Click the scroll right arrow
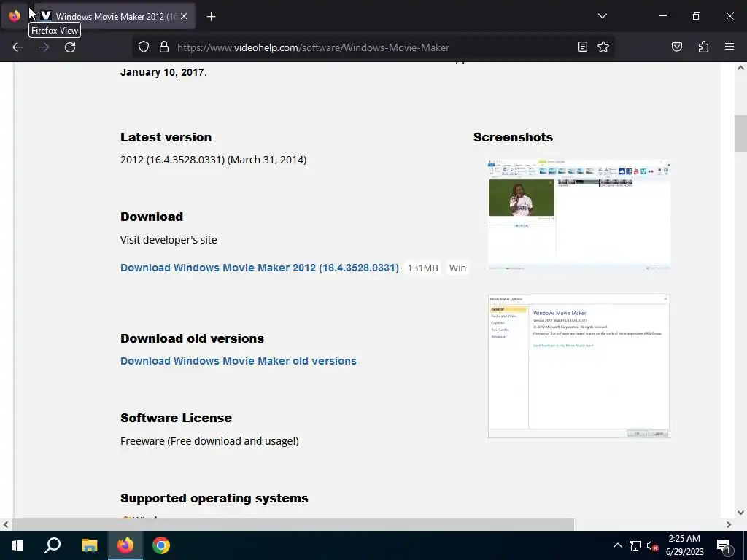This screenshot has height=560, width=747. [x=729, y=524]
